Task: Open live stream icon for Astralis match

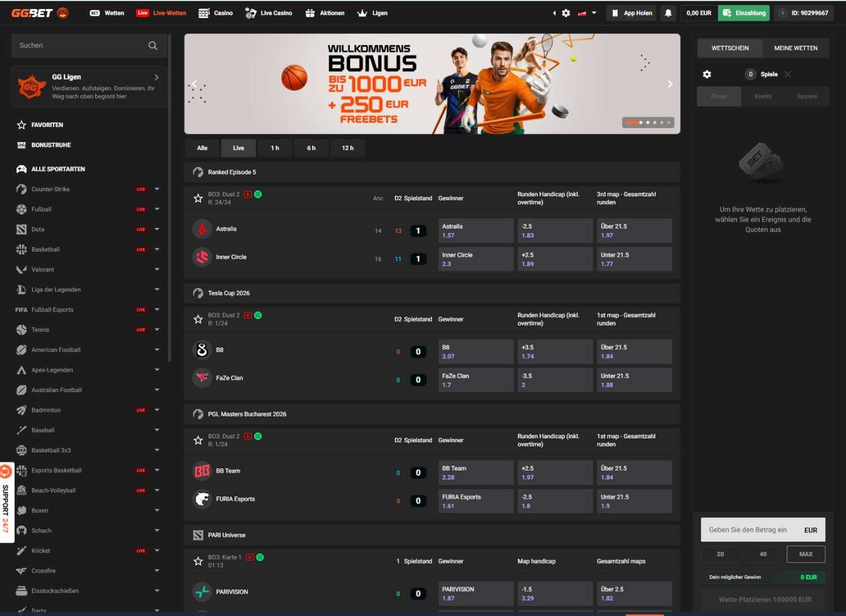Action: coord(248,194)
